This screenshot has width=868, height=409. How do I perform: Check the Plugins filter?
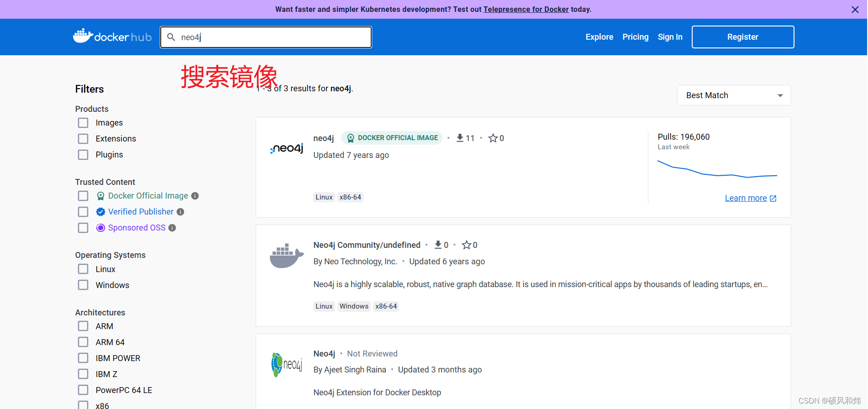pyautogui.click(x=83, y=155)
